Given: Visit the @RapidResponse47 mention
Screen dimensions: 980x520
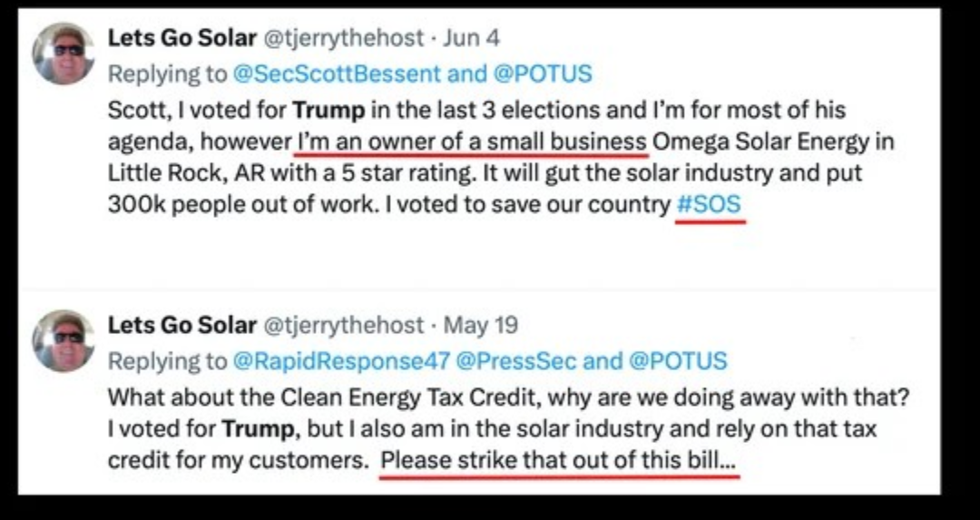Looking at the screenshot, I should [x=341, y=361].
